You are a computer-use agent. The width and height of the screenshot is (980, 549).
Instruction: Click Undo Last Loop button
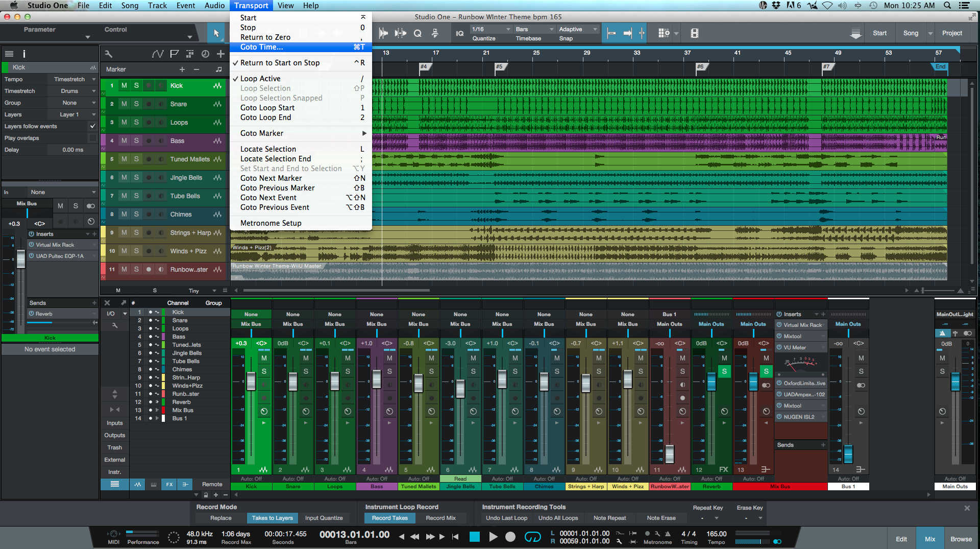click(507, 518)
